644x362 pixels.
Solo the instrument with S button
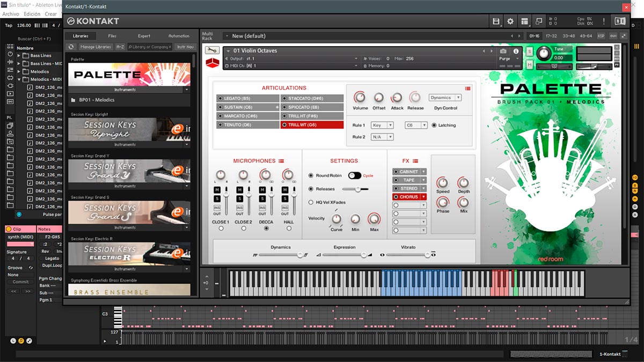coord(530,51)
